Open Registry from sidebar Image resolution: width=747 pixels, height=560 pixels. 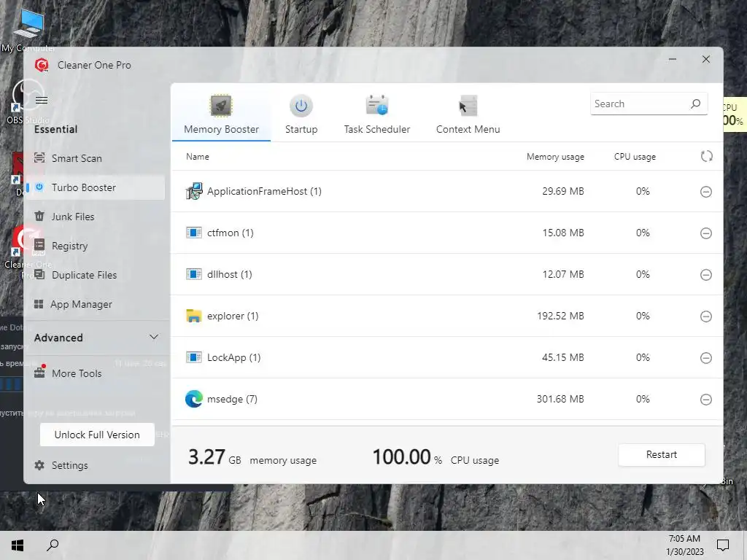coord(96,246)
